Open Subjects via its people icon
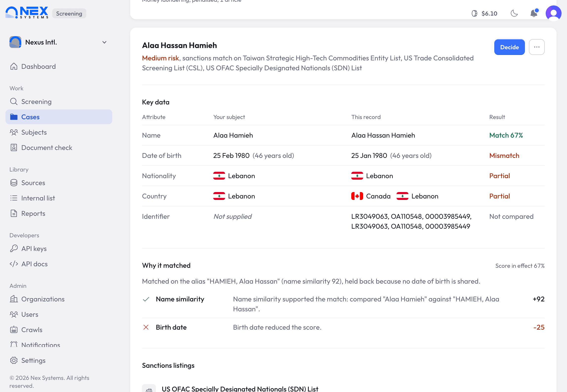Image resolution: width=567 pixels, height=392 pixels. click(x=14, y=132)
